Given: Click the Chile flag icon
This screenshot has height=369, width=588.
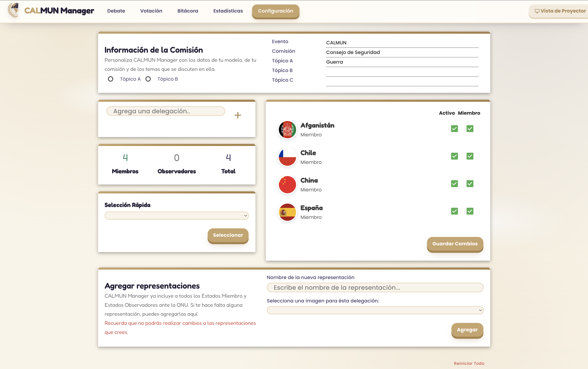Looking at the screenshot, I should coord(287,157).
